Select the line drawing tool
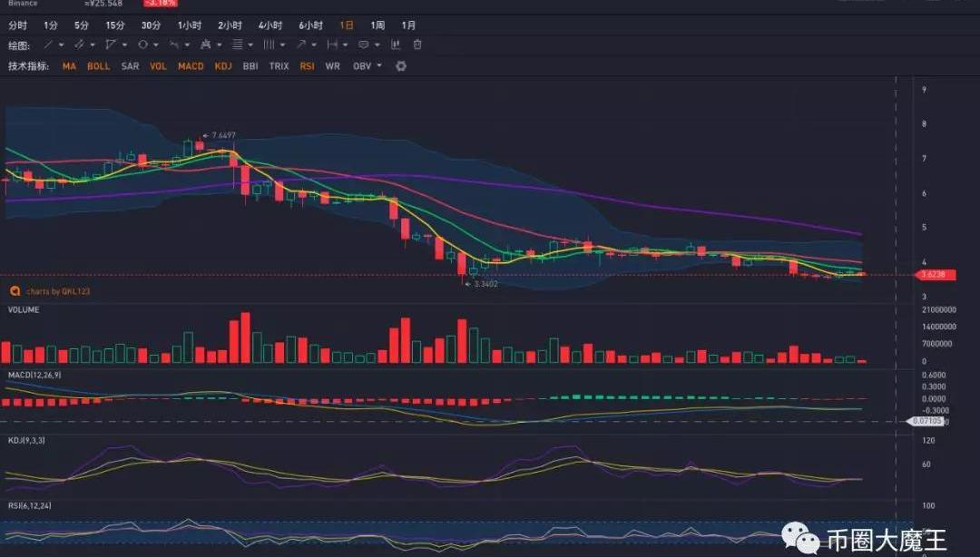The image size is (980, 557). pos(48,44)
